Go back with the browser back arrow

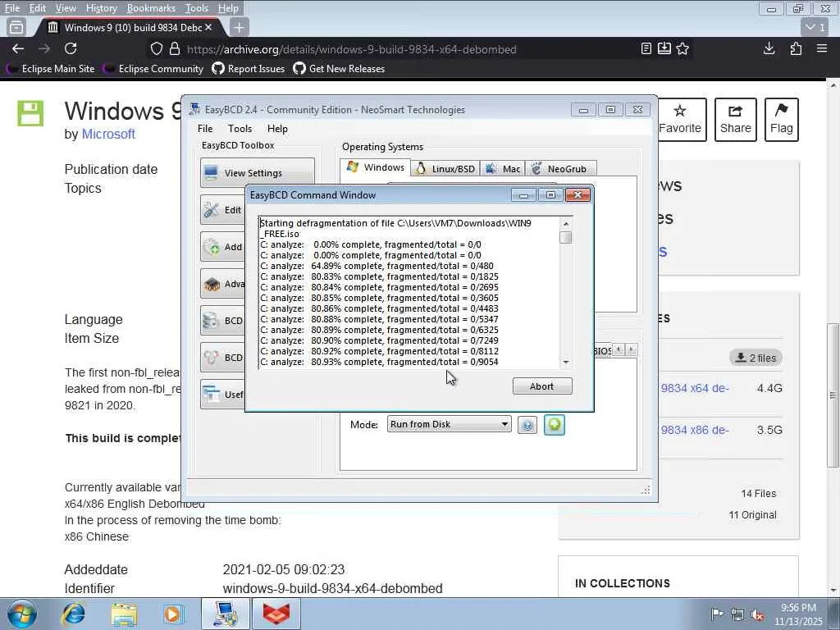point(18,48)
